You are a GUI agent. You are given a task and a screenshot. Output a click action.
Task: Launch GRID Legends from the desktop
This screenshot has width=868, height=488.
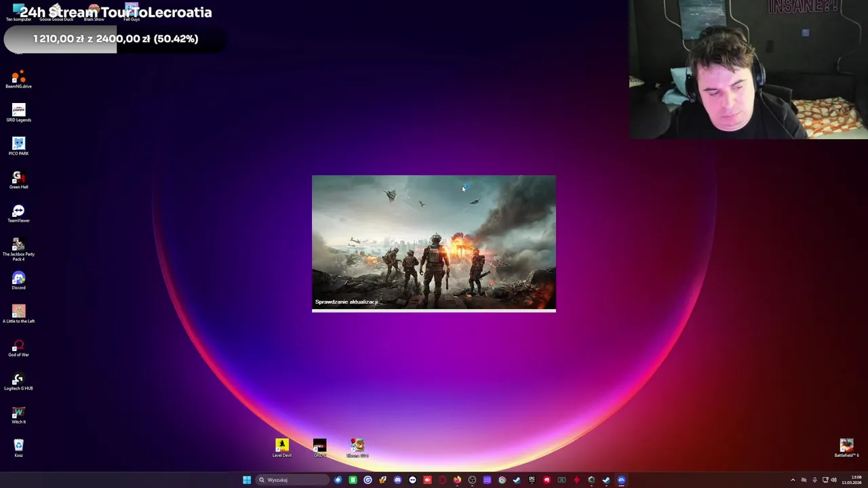tap(18, 113)
